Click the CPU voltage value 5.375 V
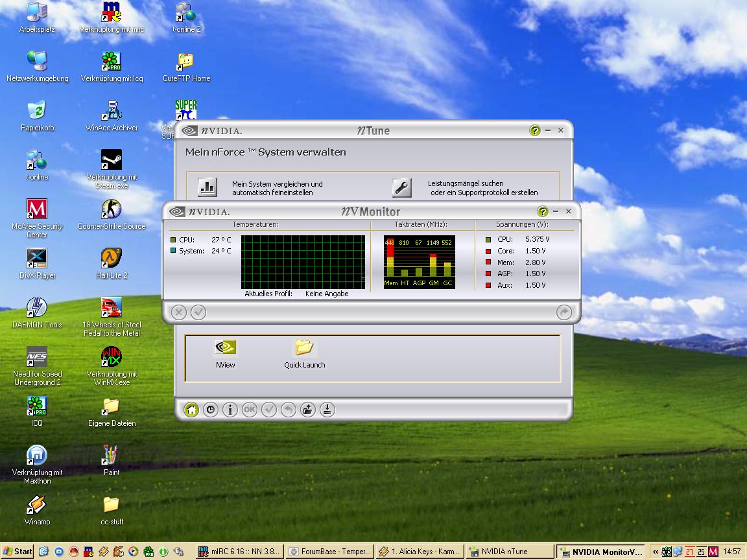 pyautogui.click(x=538, y=239)
